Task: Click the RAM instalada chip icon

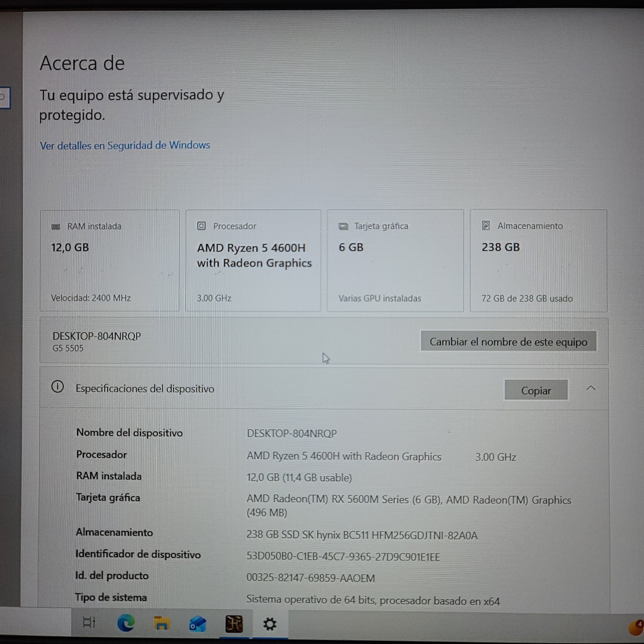Action: 56,227
